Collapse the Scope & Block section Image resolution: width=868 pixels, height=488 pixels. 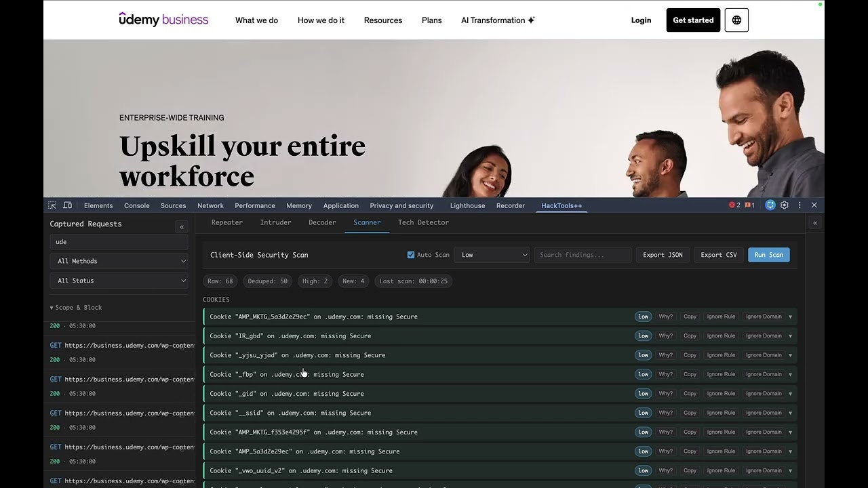(75, 307)
